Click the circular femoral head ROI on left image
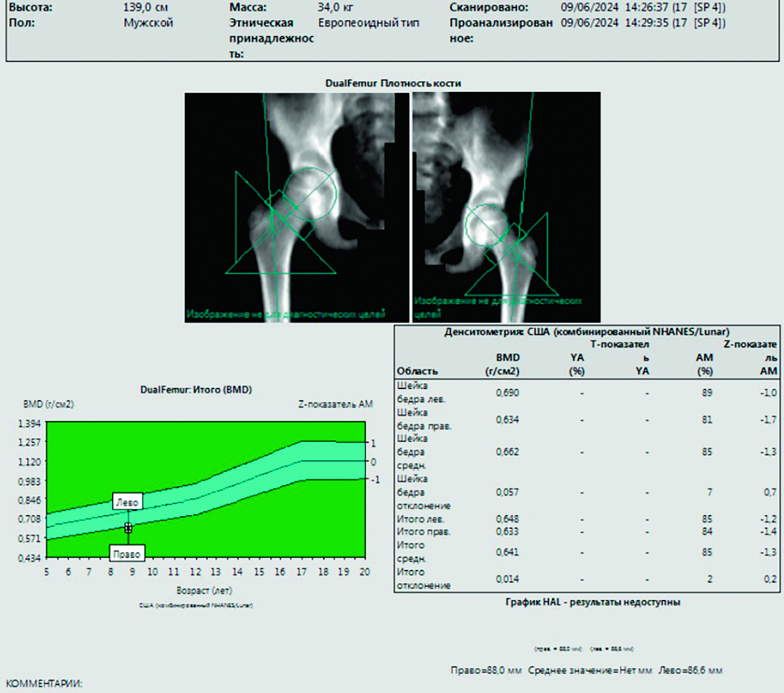The width and height of the screenshot is (784, 693). (309, 194)
